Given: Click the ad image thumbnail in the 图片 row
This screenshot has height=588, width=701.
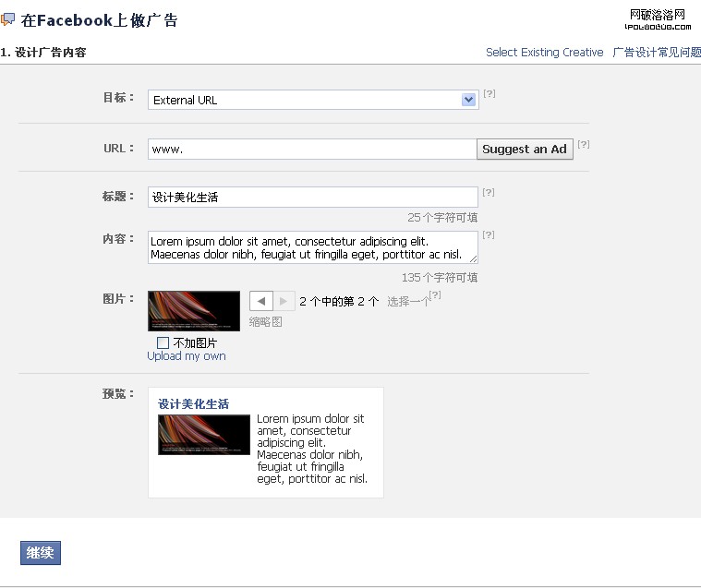Looking at the screenshot, I should click(x=194, y=310).
